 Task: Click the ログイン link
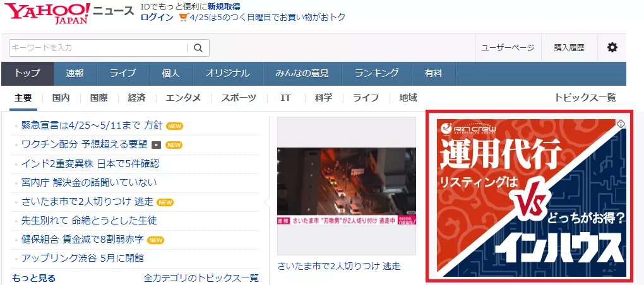[x=157, y=17]
